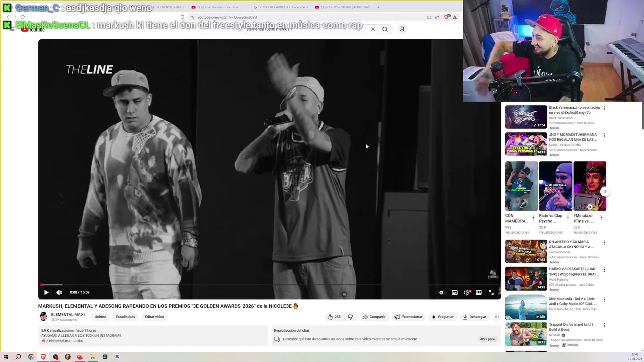Open the HARKO VS DESKARTE thumbnail

526,279
